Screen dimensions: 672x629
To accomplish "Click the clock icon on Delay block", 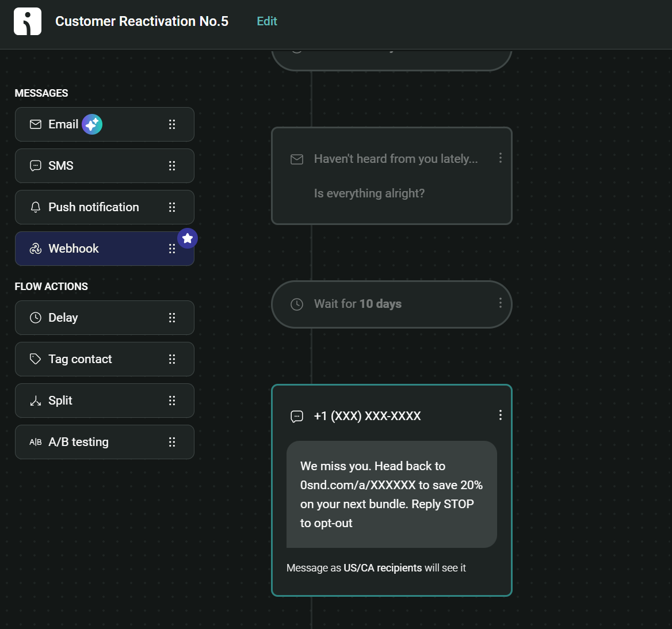I will point(36,318).
